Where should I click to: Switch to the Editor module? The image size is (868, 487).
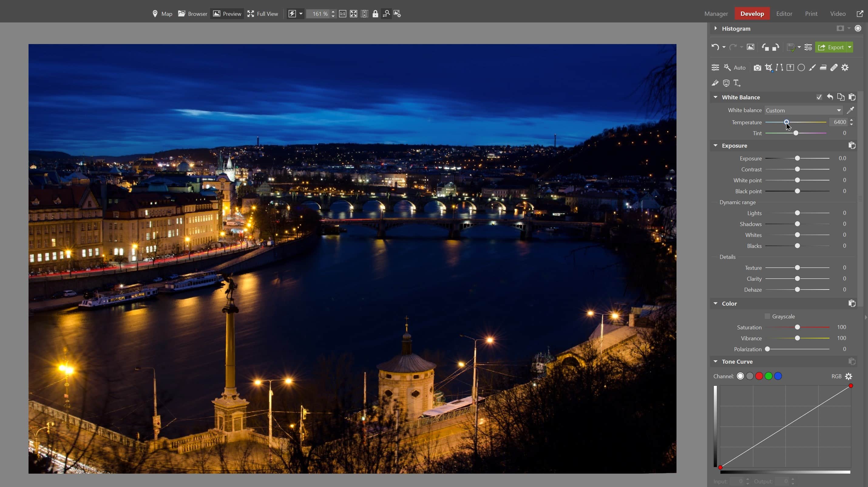click(784, 14)
